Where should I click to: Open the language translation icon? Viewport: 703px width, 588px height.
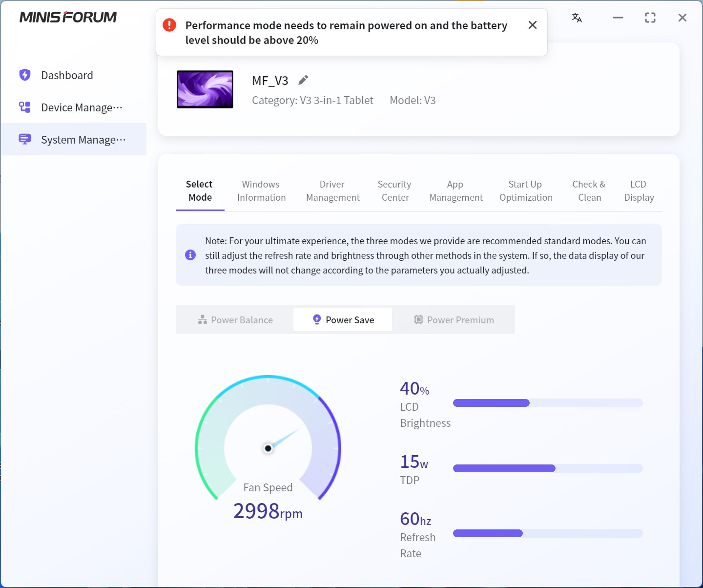coord(577,18)
